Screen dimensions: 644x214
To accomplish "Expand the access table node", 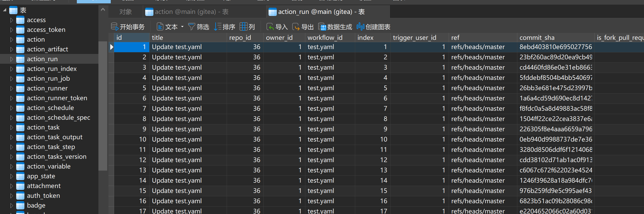I will (11, 20).
